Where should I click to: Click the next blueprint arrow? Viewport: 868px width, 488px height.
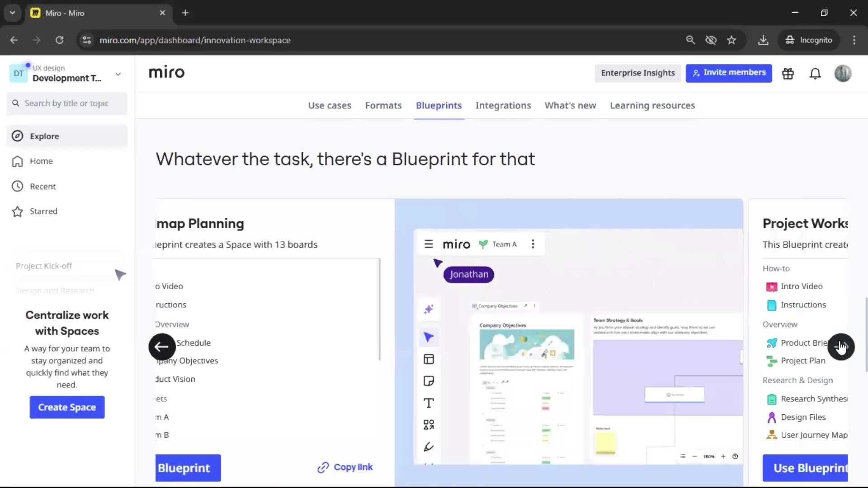click(841, 347)
